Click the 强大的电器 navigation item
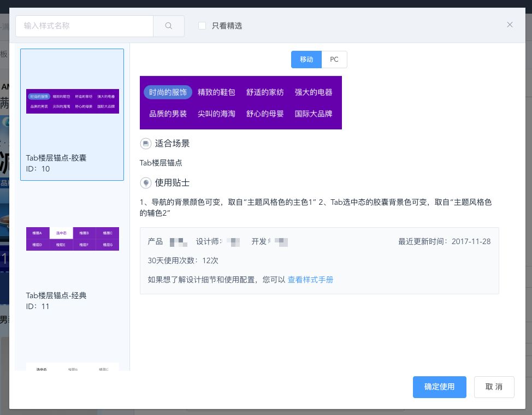 (314, 92)
